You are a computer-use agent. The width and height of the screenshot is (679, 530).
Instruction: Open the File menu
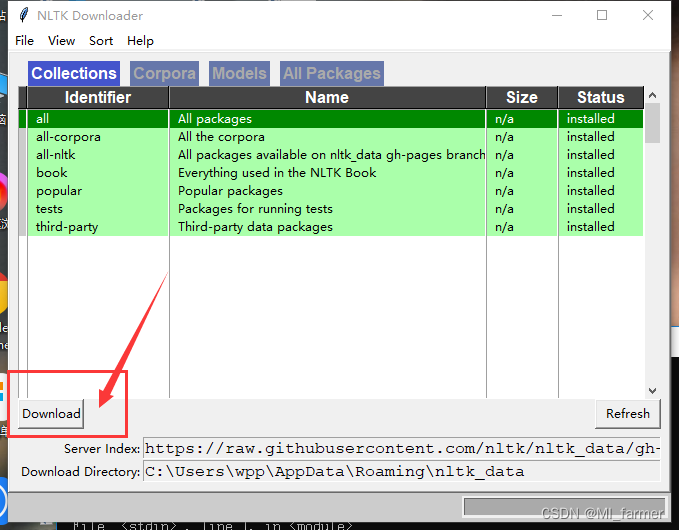[x=24, y=41]
